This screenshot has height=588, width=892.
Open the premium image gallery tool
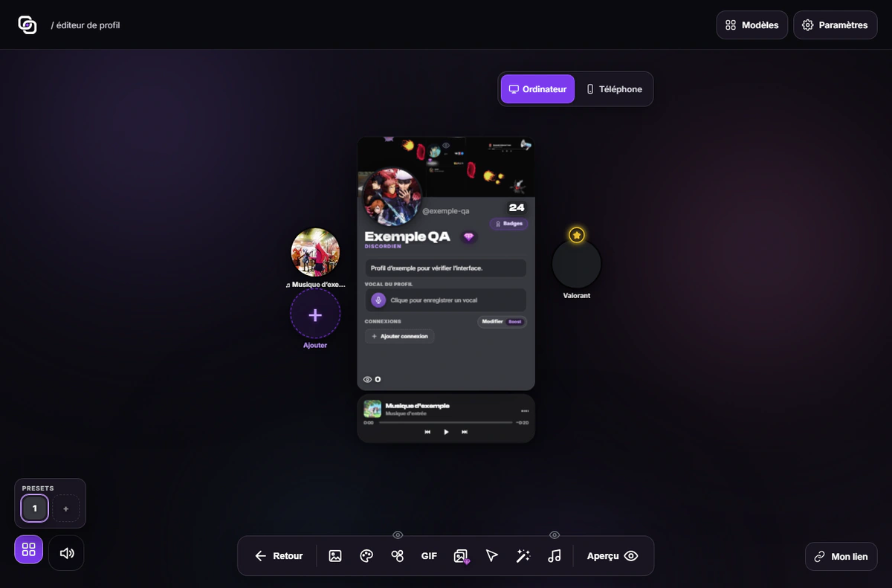click(461, 556)
